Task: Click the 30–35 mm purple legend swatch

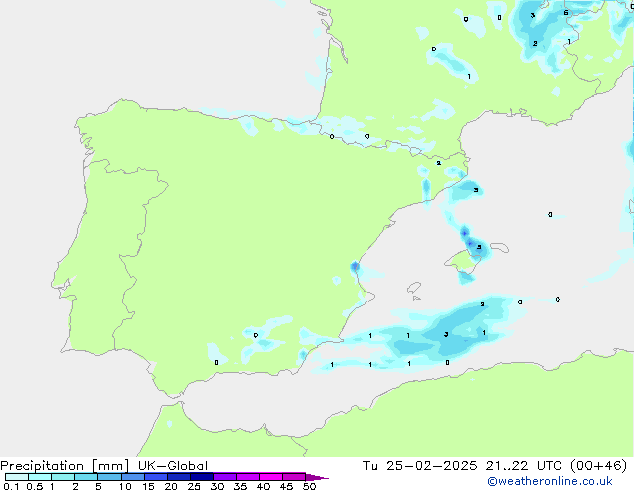Action: coord(225,477)
